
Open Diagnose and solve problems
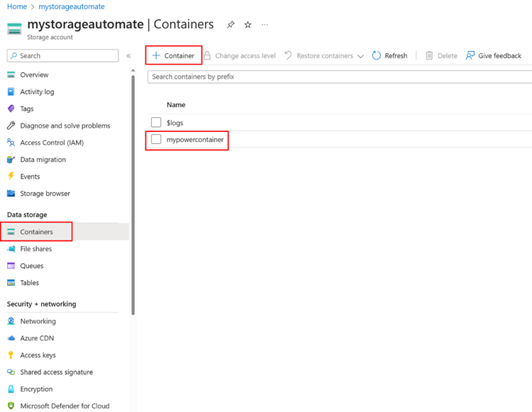pos(65,126)
